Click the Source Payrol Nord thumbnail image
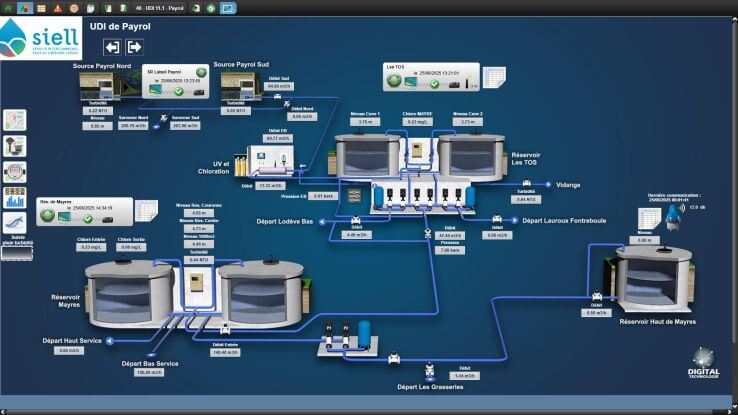738x415 pixels. tap(110, 84)
